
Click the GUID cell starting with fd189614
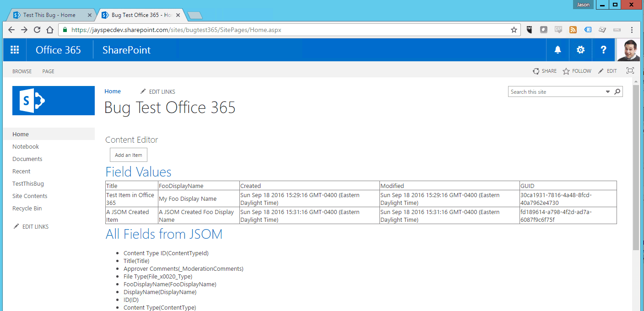coord(568,215)
